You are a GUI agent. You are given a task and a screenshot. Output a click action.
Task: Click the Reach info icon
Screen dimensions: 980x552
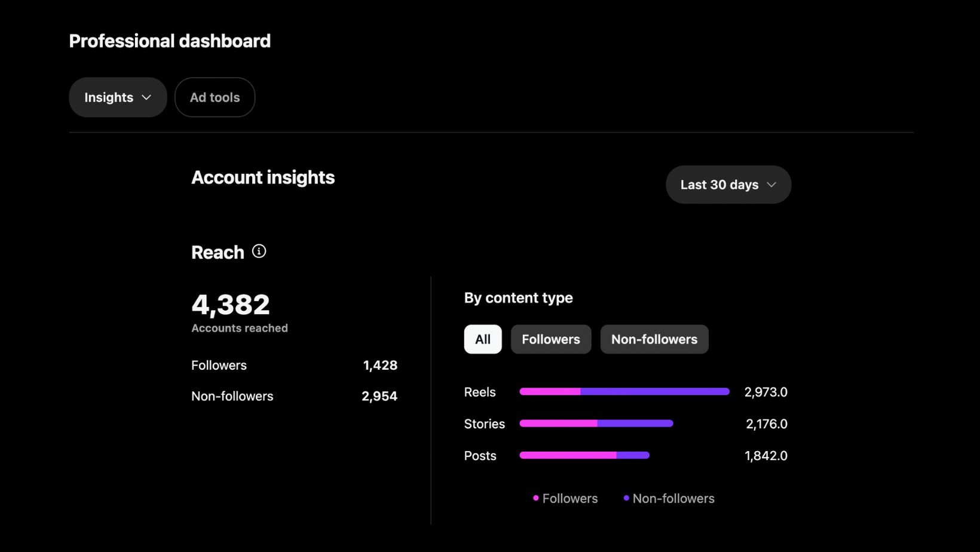259,252
